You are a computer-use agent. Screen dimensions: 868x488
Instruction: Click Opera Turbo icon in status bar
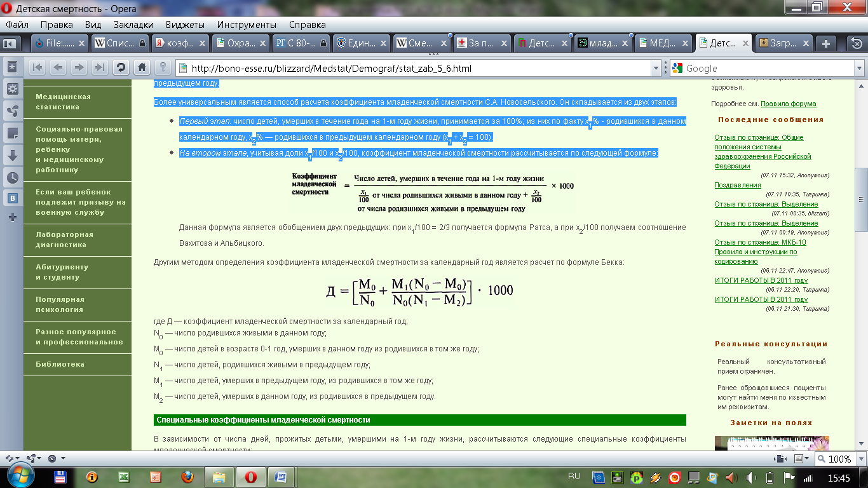(53, 458)
